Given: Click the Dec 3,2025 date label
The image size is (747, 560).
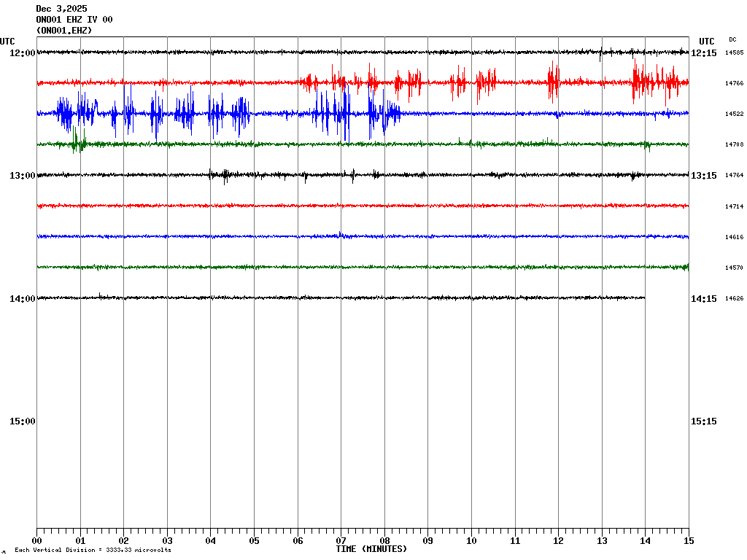Looking at the screenshot, I should coord(61,9).
